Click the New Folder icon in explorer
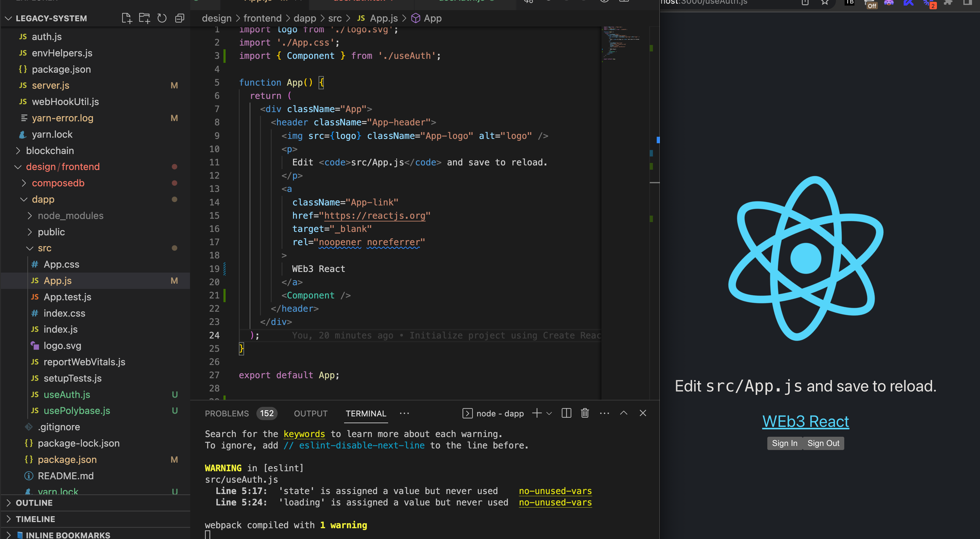Screen dimensions: 980x539 click(x=144, y=18)
